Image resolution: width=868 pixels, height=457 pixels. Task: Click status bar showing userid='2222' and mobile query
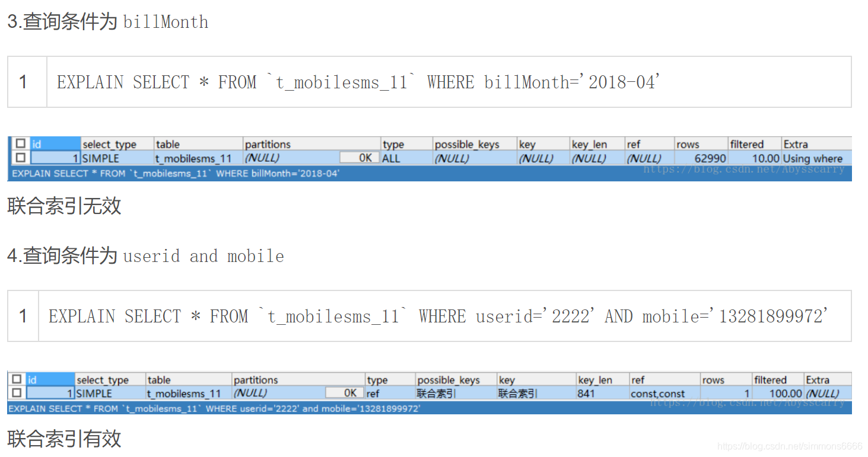[429, 408]
